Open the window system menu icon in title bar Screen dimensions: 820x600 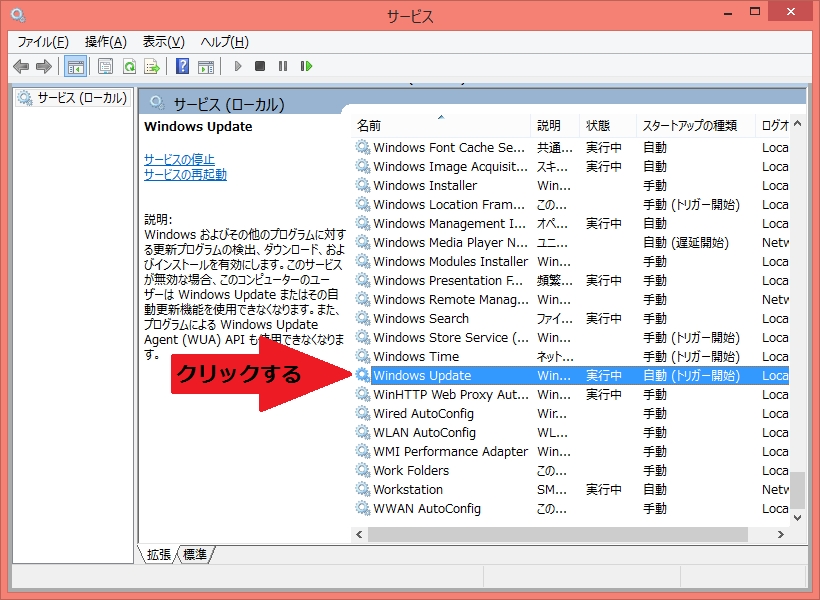[x=18, y=15]
